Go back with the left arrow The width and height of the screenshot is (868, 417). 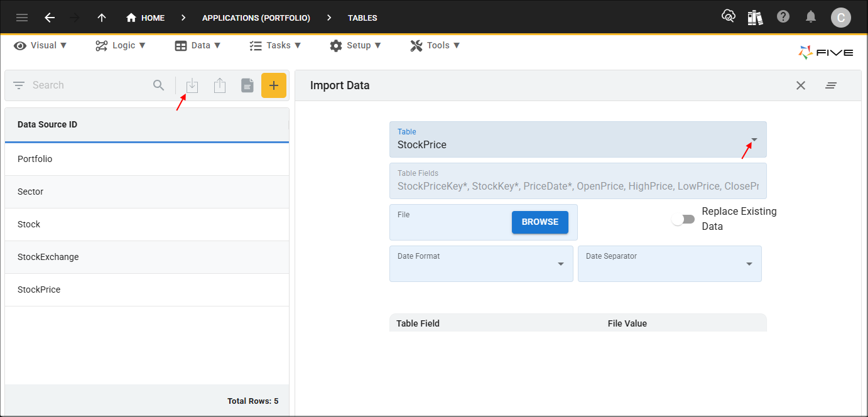[x=50, y=18]
